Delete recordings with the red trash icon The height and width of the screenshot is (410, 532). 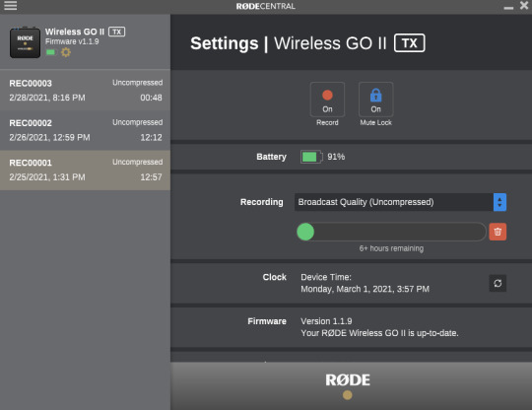498,232
